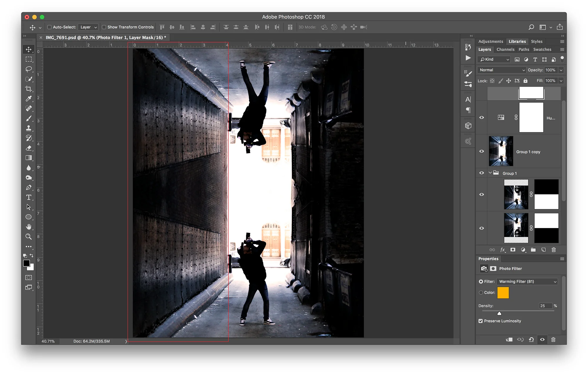Select the Pen tool
Screen dimensions: 588x375
[x=29, y=187]
